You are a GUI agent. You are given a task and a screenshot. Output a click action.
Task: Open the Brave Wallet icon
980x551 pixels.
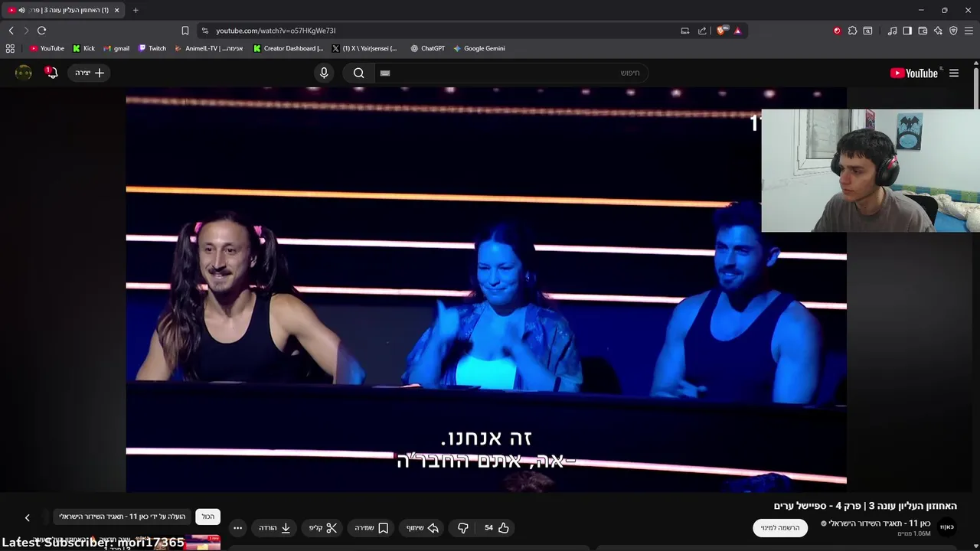click(x=923, y=31)
